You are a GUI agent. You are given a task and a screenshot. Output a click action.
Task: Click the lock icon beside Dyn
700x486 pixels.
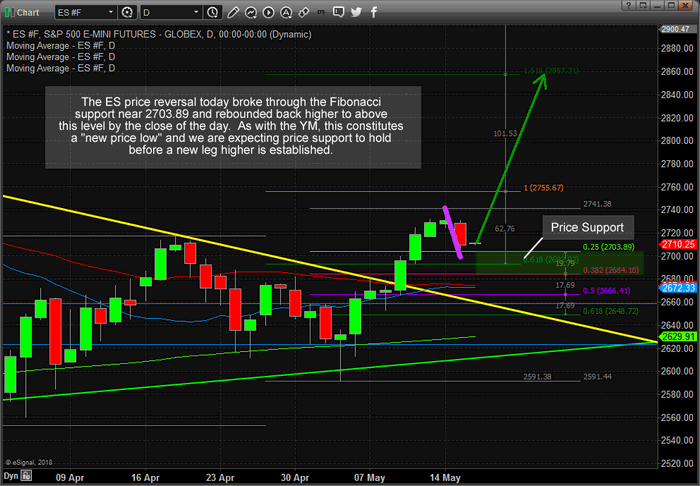point(27,476)
